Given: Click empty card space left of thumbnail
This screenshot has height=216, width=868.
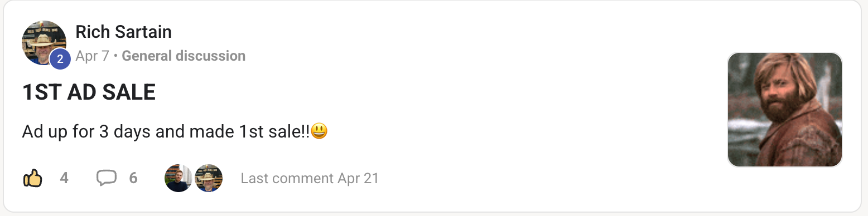Looking at the screenshot, I should coord(530,111).
